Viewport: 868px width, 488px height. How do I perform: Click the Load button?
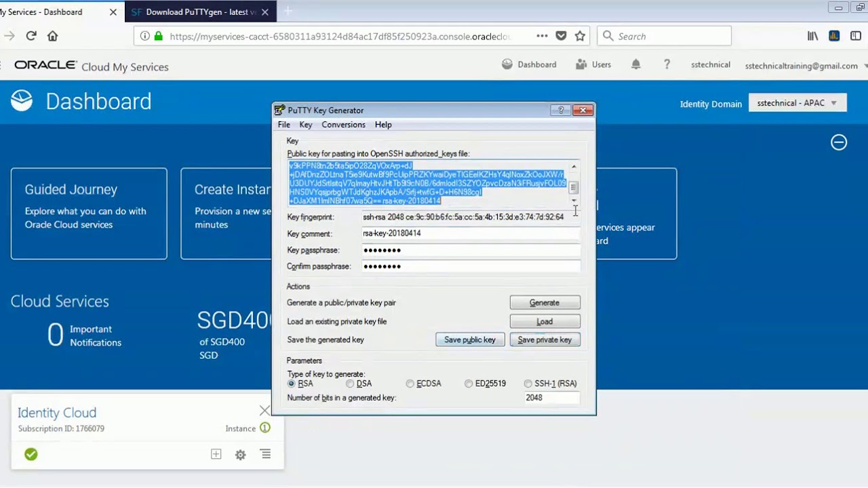click(x=545, y=321)
